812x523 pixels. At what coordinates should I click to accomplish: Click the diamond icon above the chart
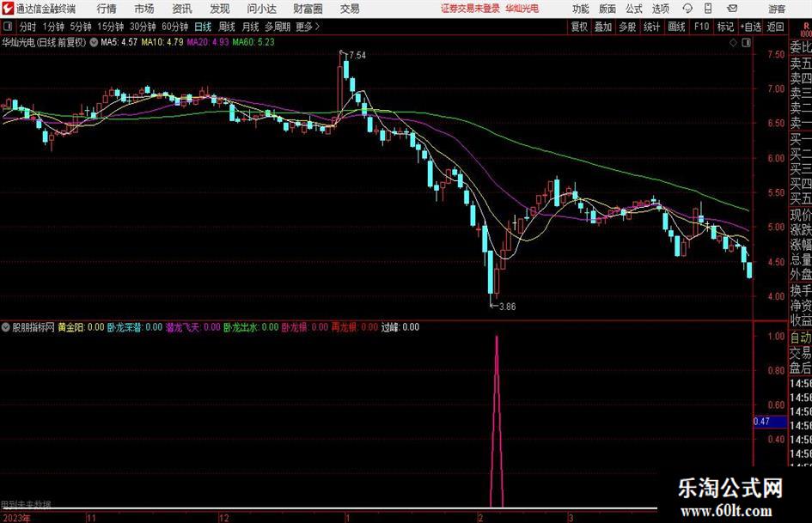[733, 43]
